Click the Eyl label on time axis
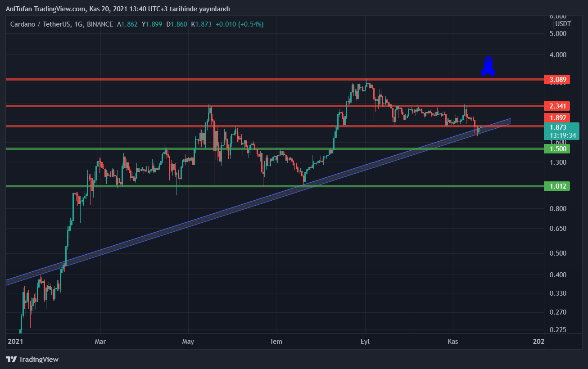Screen dimensions: 588x369 365,342
